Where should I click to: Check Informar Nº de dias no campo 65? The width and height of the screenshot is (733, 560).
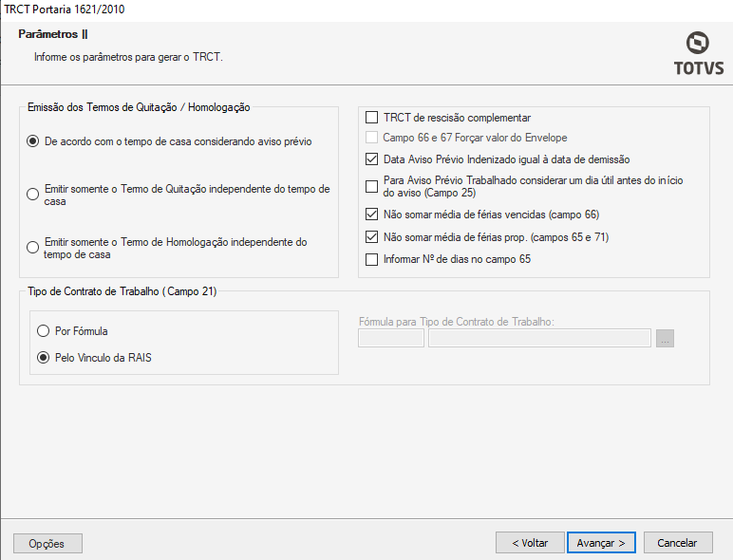click(372, 259)
